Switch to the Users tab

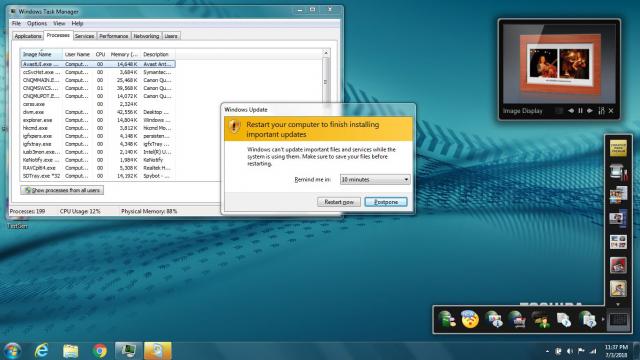click(171, 36)
